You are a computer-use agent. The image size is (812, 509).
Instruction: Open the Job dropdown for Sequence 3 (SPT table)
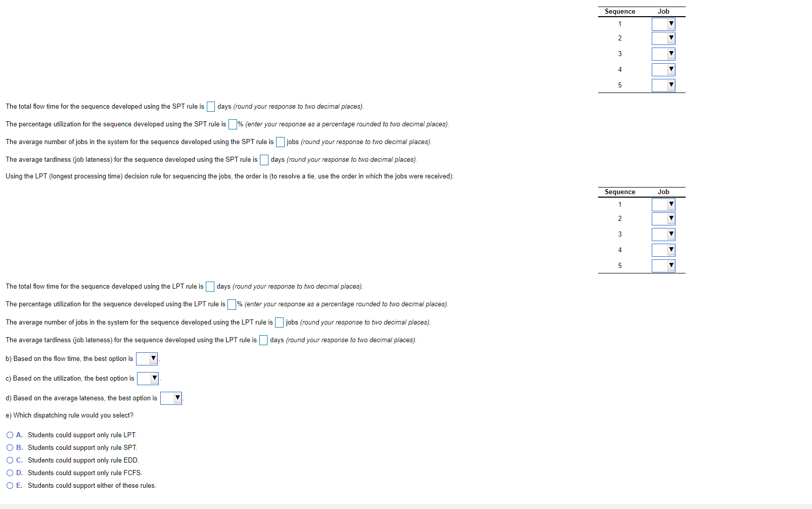663,54
